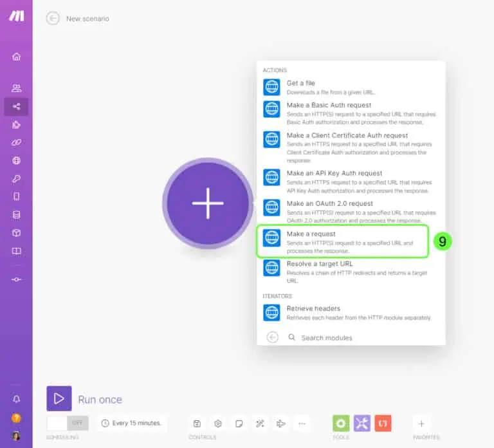This screenshot has height=448, width=494.
Task: Open the Devices phone icon
Action: coord(16,196)
